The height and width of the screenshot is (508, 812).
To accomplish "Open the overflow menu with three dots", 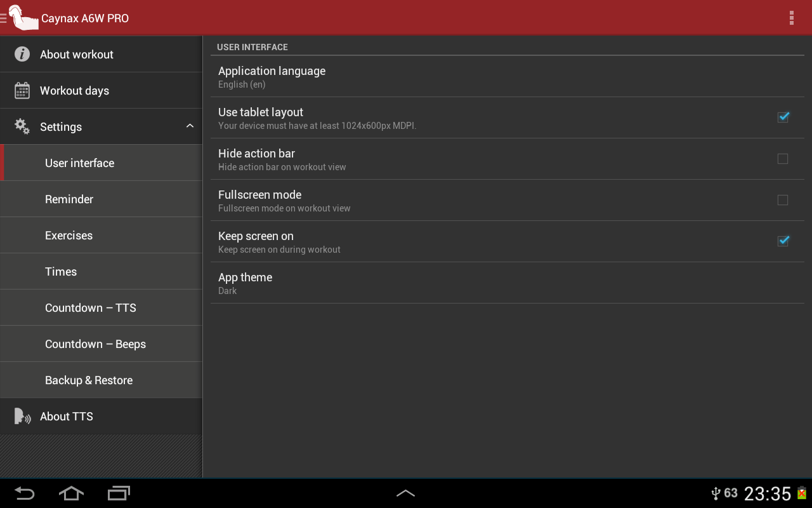I will (791, 18).
